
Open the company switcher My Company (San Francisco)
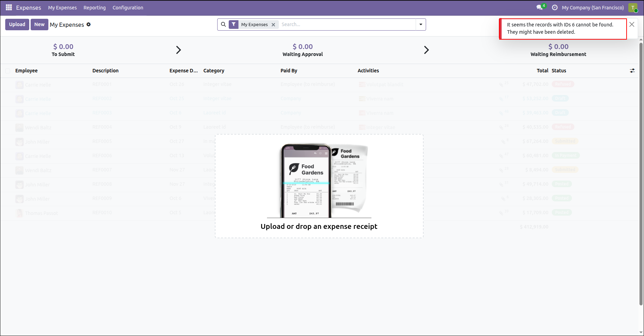pyautogui.click(x=592, y=8)
